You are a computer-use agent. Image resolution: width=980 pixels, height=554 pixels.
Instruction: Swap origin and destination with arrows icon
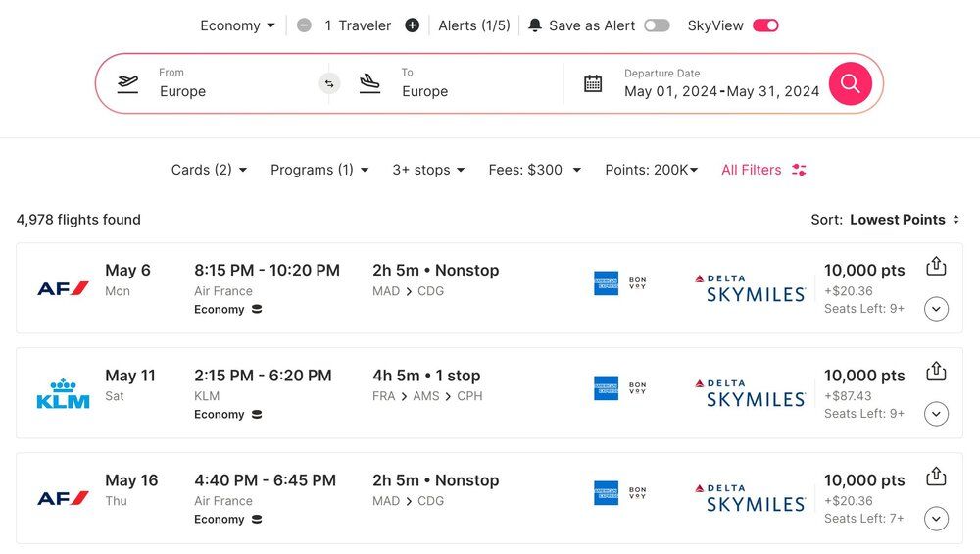(x=329, y=83)
